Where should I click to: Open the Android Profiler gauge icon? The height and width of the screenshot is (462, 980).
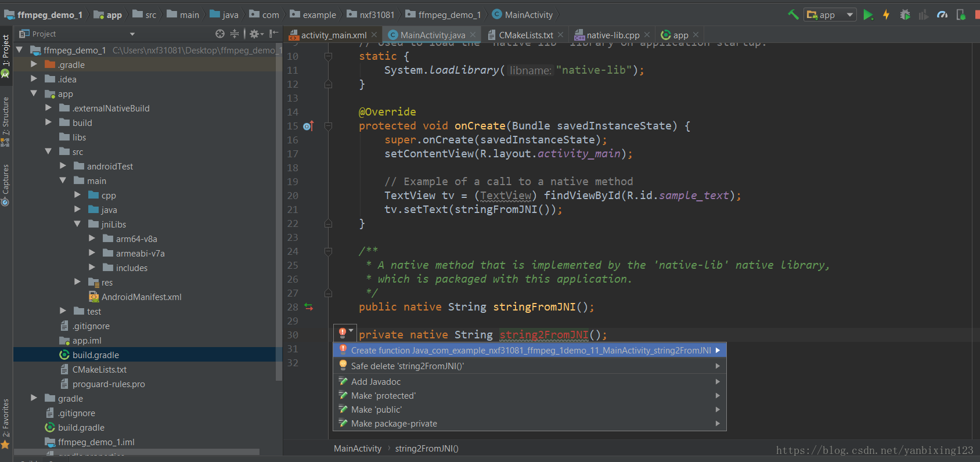tap(942, 15)
